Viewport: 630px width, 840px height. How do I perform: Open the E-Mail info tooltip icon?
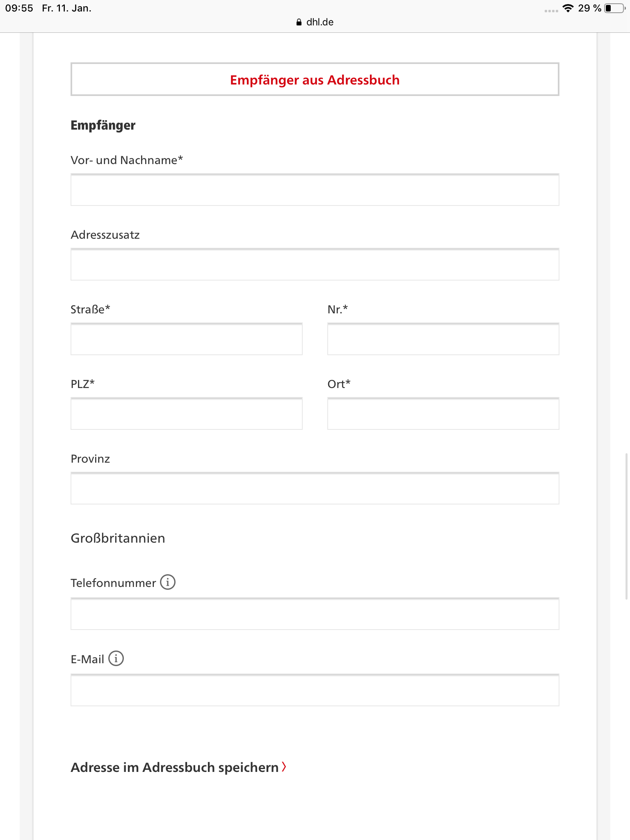117,658
